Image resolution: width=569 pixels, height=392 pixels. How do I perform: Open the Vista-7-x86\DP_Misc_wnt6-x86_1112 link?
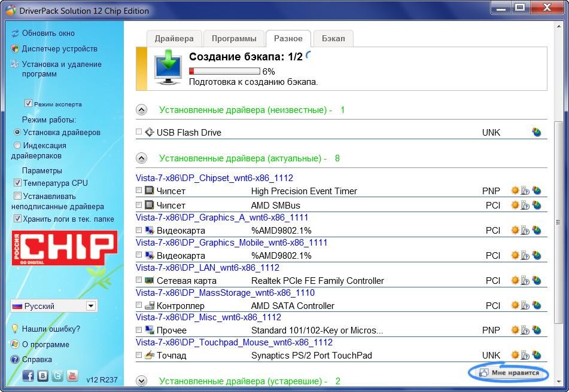[x=208, y=317]
